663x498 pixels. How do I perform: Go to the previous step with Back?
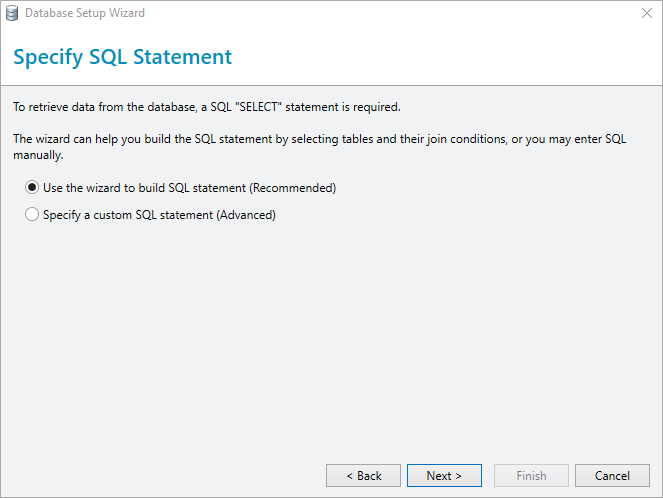pyautogui.click(x=363, y=476)
